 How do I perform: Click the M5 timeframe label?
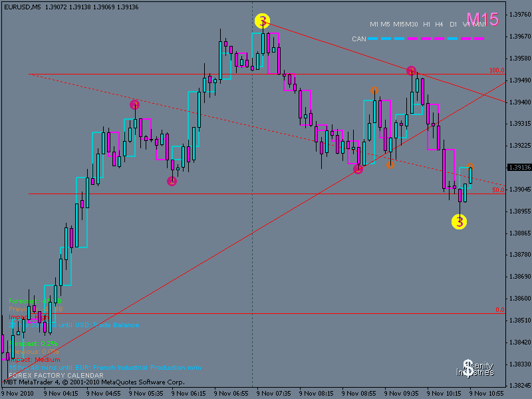coord(385,25)
